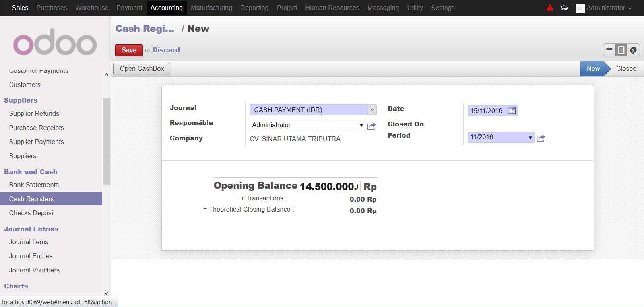Screen dimensions: 644x307
Task: Select the Closed status stage
Action: [626, 68]
